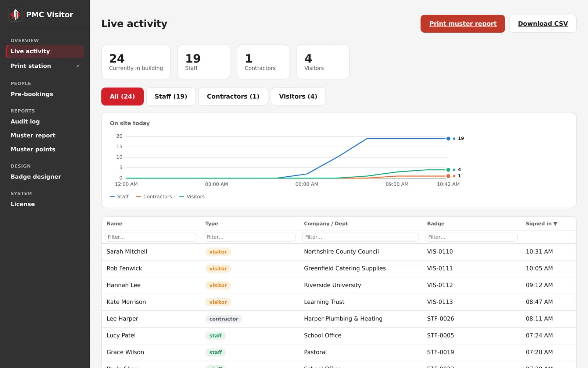Click Harper Plumbing & Heating cell

(343, 319)
